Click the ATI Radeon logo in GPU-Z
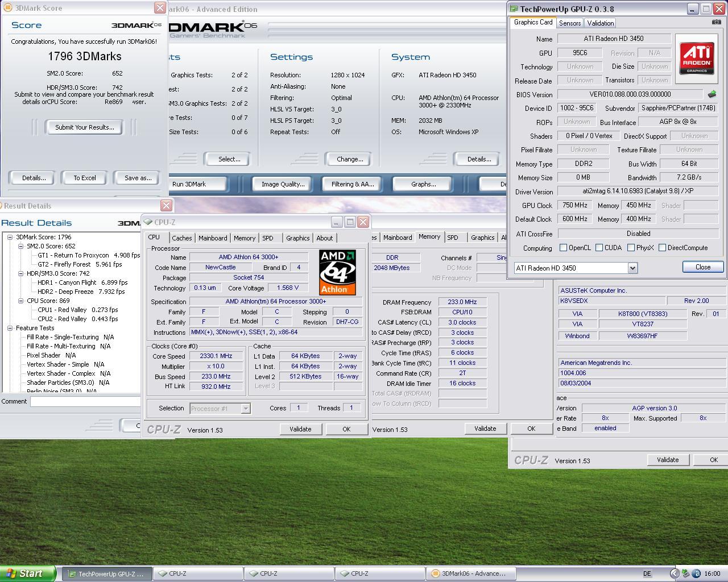Screen dimensions: 728x582 pos(697,58)
